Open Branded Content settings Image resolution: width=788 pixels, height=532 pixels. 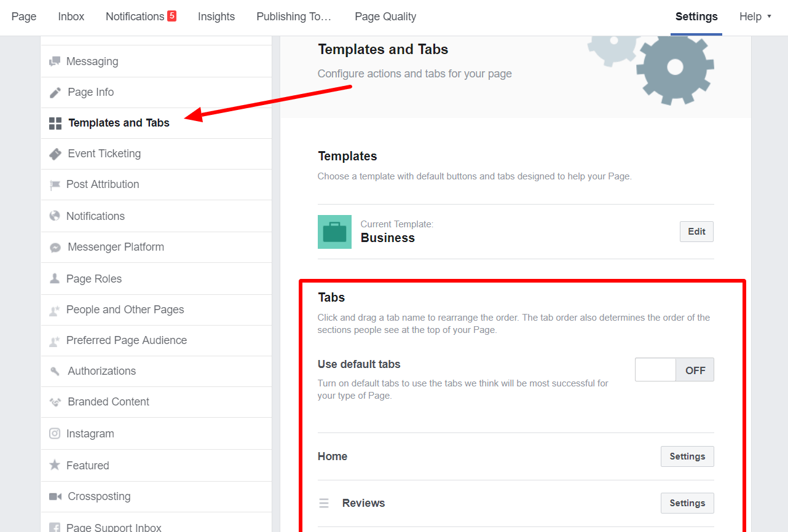coord(156,402)
